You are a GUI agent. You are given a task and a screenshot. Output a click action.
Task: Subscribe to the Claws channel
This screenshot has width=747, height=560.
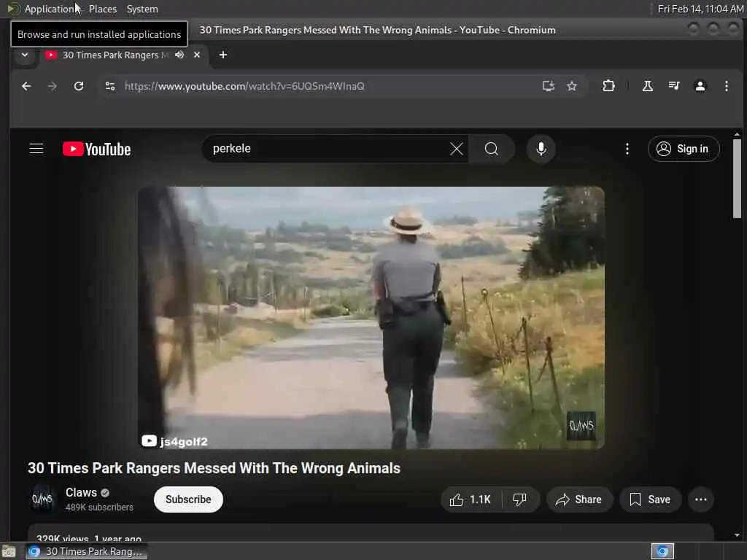(188, 499)
